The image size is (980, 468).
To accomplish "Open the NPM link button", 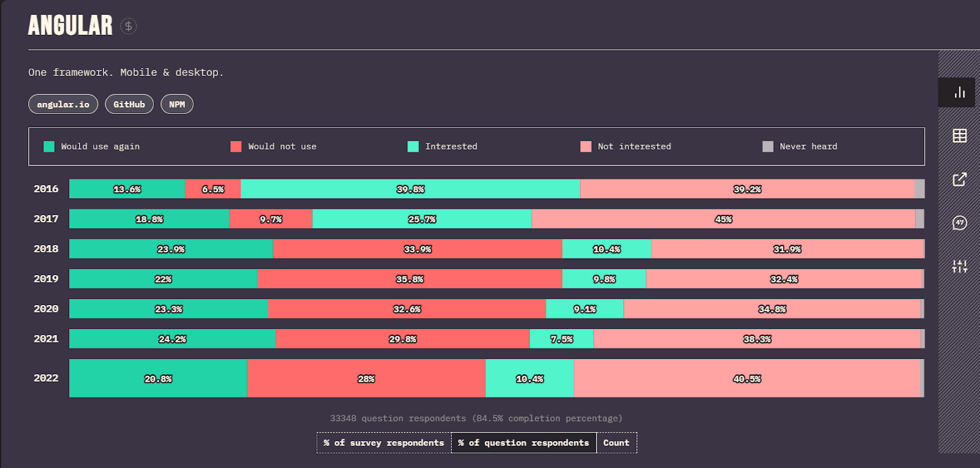I will pyautogui.click(x=177, y=104).
